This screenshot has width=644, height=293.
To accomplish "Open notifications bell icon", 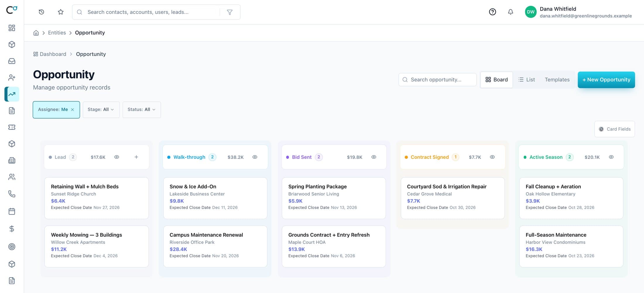I will [x=511, y=12].
